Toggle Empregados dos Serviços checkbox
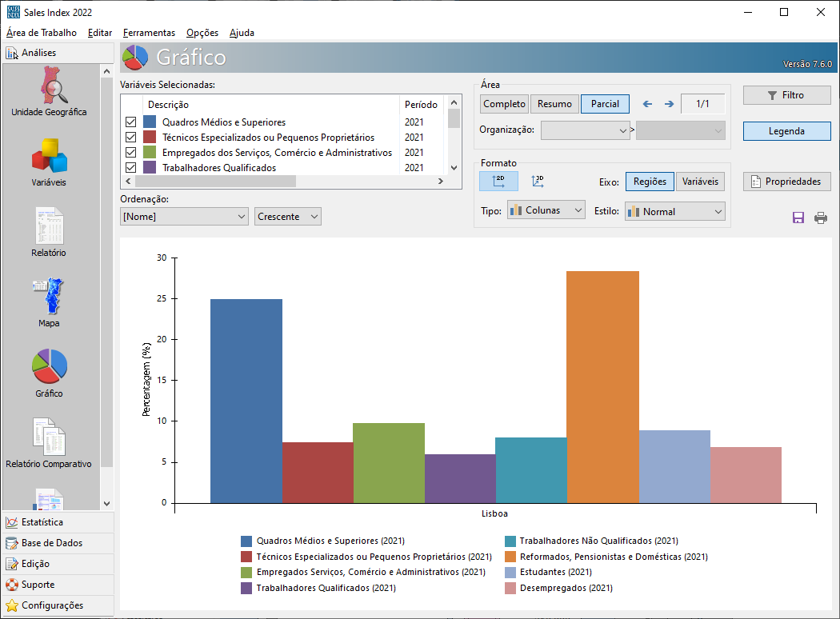The image size is (840, 619). point(131,153)
